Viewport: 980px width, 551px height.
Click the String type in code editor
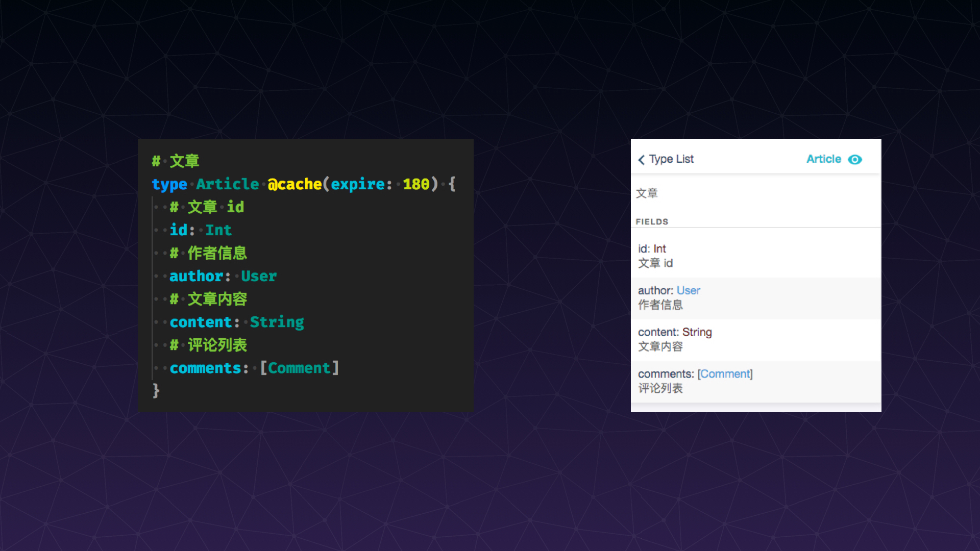coord(277,322)
